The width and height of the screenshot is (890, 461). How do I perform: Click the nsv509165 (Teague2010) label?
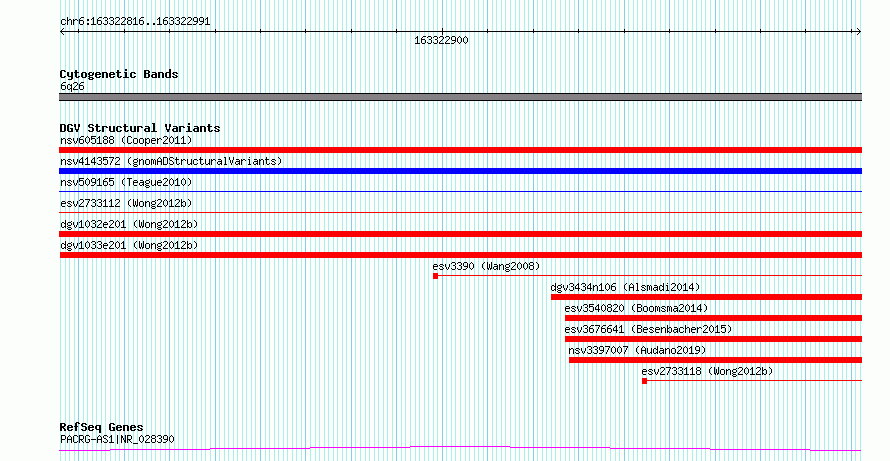click(x=126, y=182)
